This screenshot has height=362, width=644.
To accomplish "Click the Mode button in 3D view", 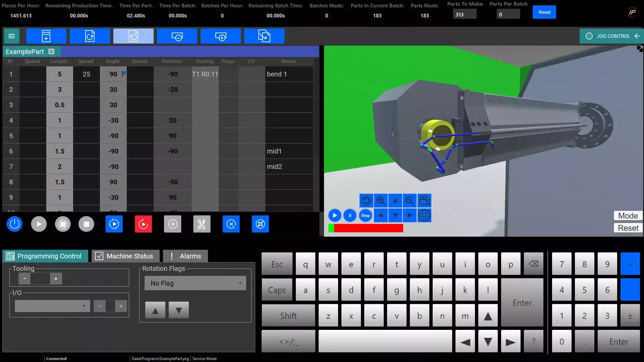I will pyautogui.click(x=628, y=216).
